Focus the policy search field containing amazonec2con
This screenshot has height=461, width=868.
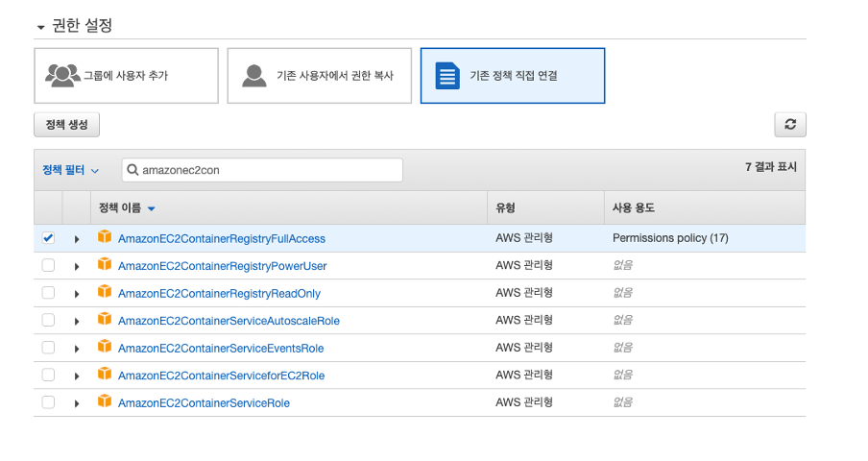pos(262,170)
